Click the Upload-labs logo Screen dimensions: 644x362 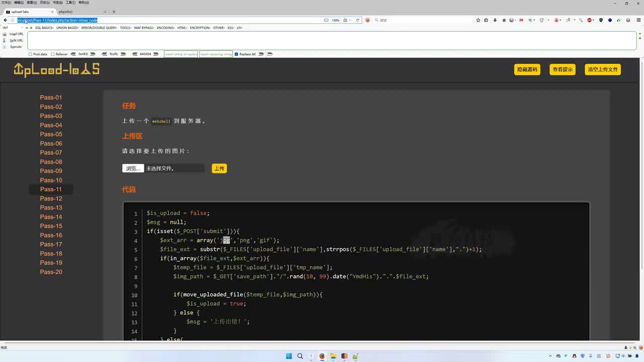pyautogui.click(x=56, y=69)
